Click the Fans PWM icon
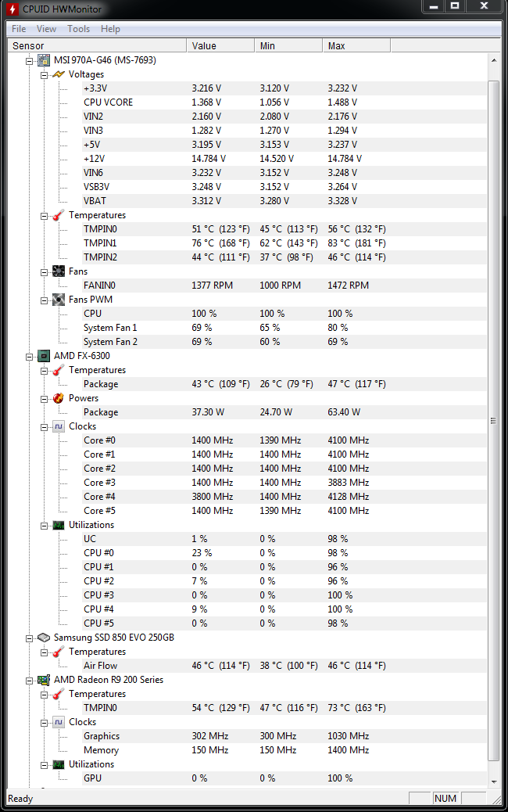This screenshot has width=508, height=812. click(x=59, y=300)
